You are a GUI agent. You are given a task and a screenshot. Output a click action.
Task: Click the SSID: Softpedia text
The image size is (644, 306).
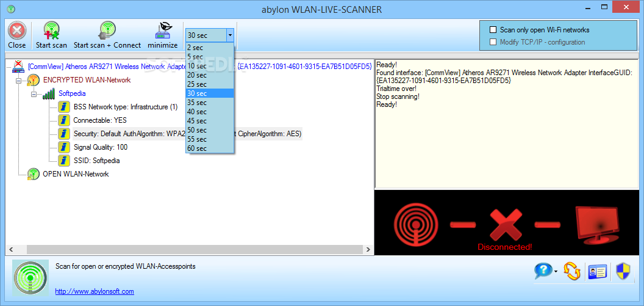tap(96, 161)
